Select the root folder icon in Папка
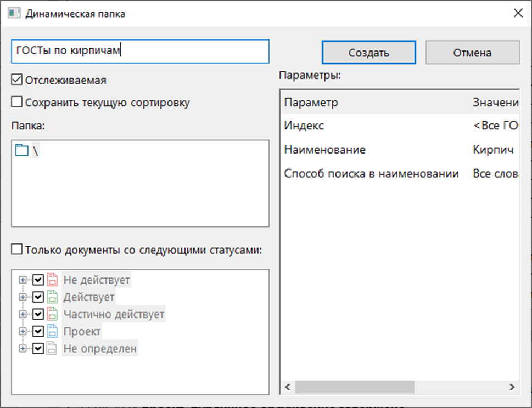532x408 pixels. coord(22,150)
